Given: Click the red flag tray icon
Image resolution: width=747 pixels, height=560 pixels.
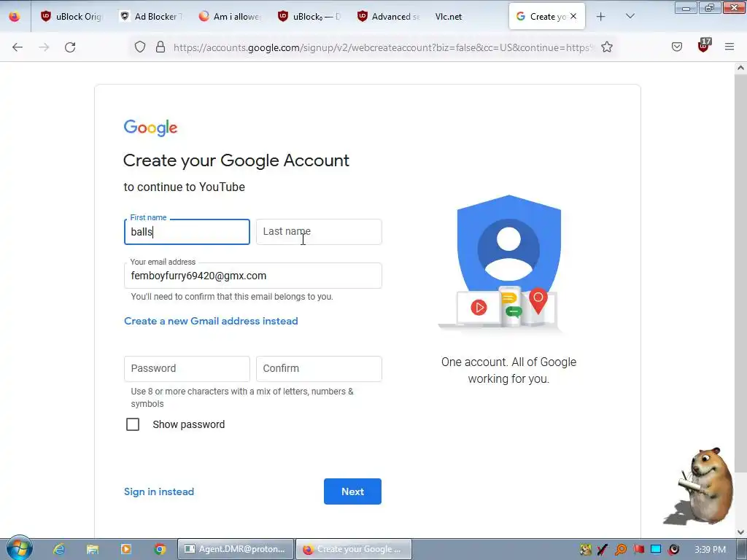Looking at the screenshot, I should [639, 550].
